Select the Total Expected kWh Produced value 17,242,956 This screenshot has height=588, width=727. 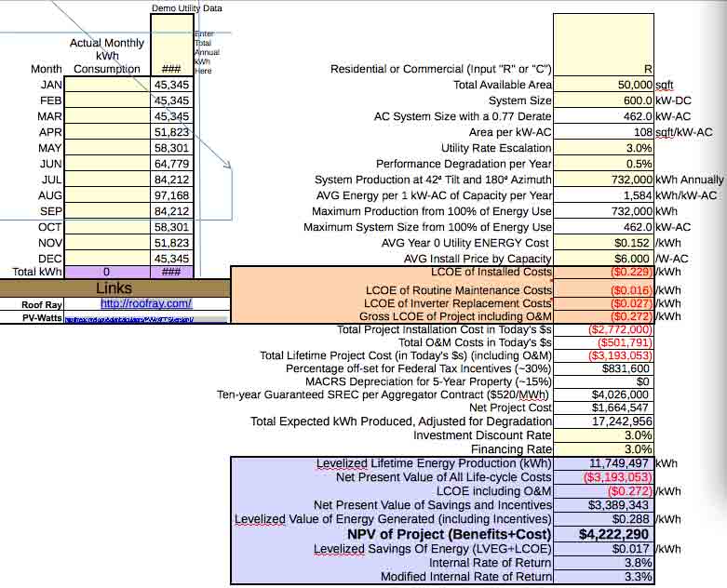603,421
